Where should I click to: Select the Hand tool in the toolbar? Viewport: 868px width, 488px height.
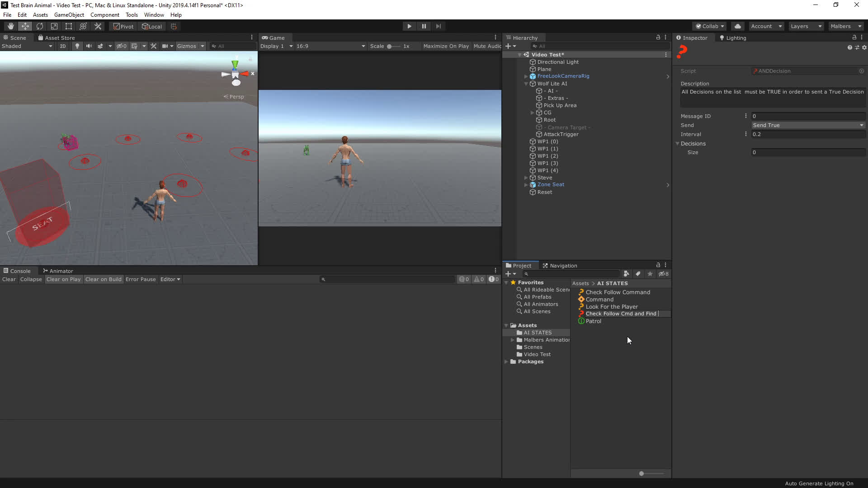pos(10,26)
